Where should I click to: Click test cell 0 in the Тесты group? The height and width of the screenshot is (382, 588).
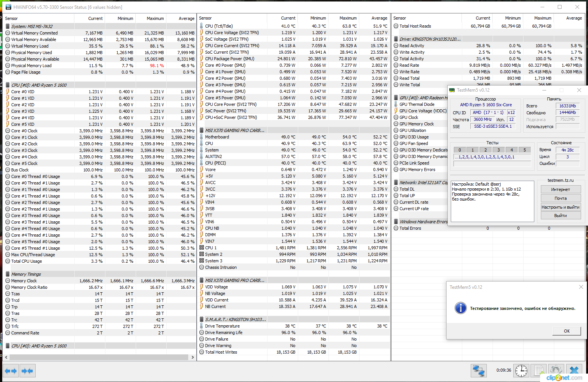460,150
